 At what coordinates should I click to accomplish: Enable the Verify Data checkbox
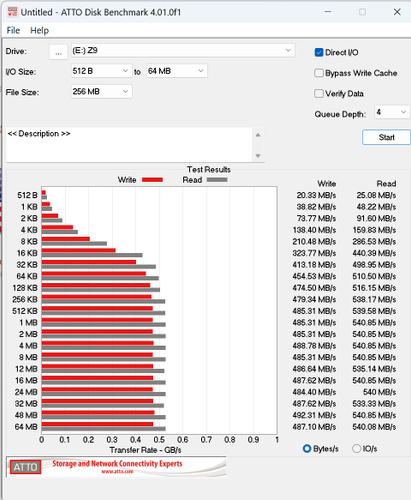point(319,93)
